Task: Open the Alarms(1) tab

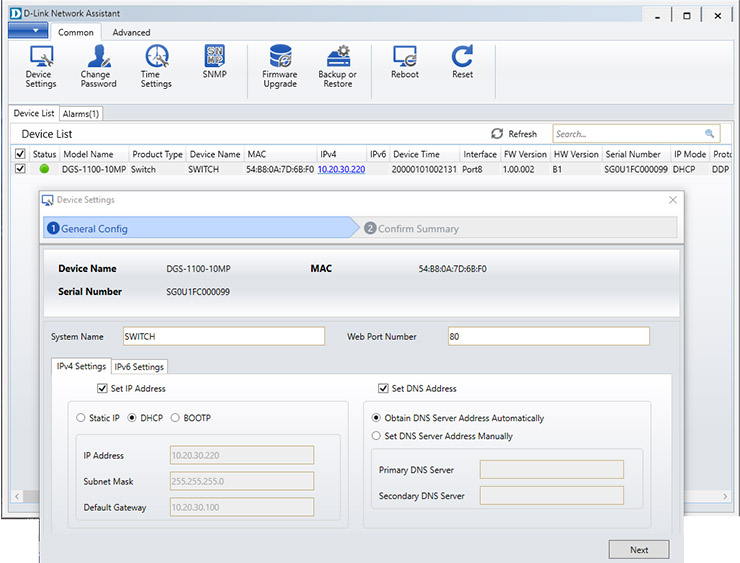Action: tap(81, 114)
